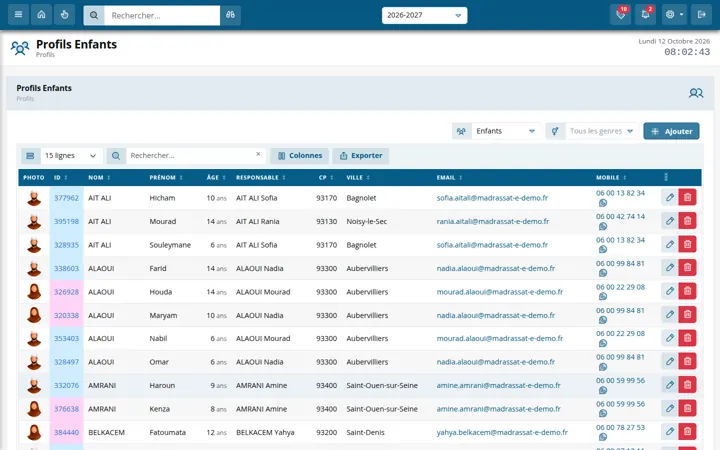Open the Colonnes chooser button
The height and width of the screenshot is (450, 720).
[299, 156]
